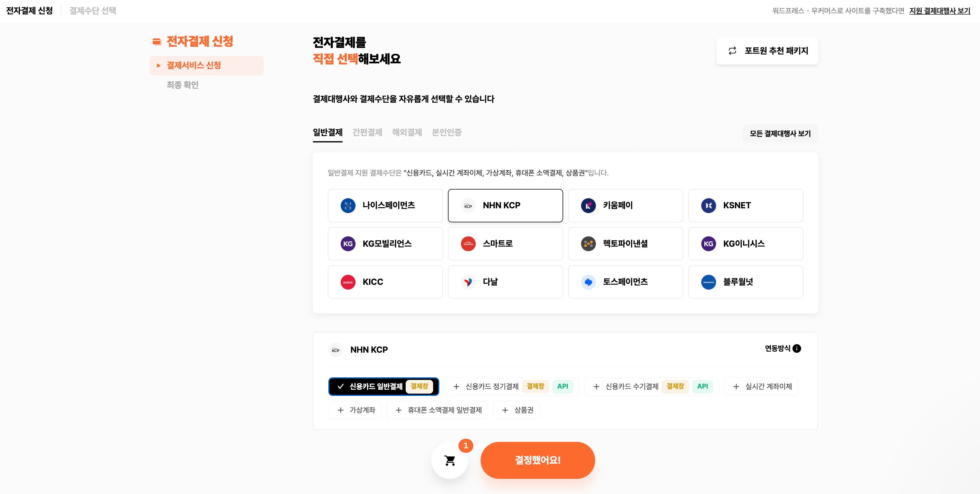The height and width of the screenshot is (494, 980).
Task: Click the KSNET logo icon
Action: (x=708, y=206)
